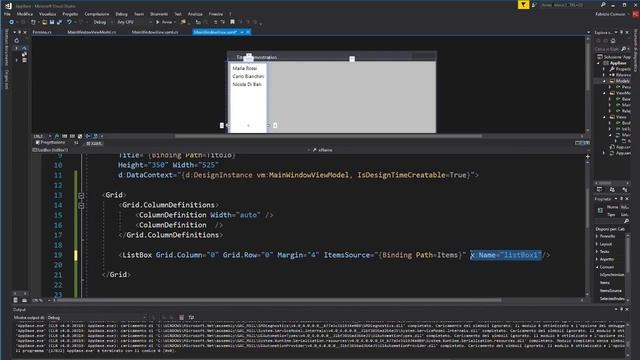Open the Finestra menu
Viewport: 640px width, 360px height.
coord(216,14)
